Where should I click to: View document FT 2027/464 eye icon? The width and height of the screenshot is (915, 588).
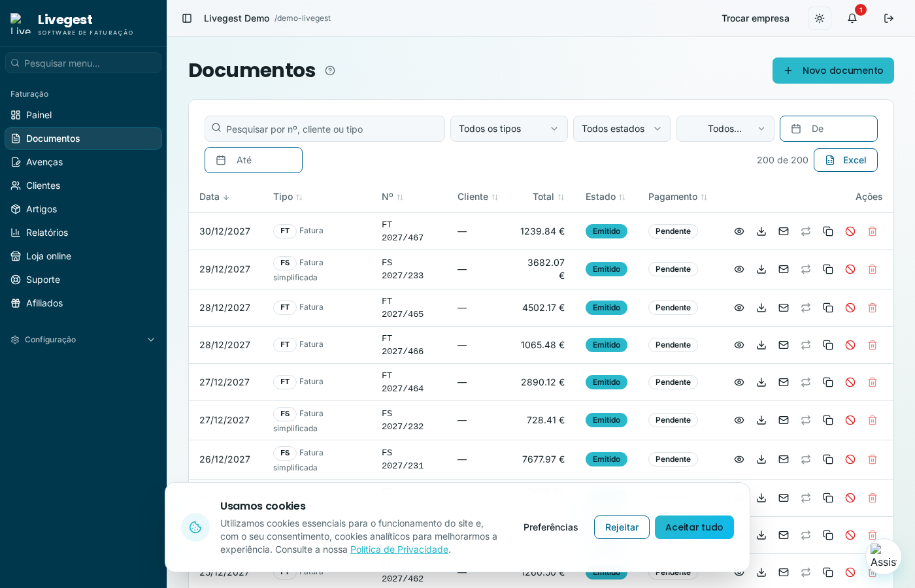tap(739, 382)
